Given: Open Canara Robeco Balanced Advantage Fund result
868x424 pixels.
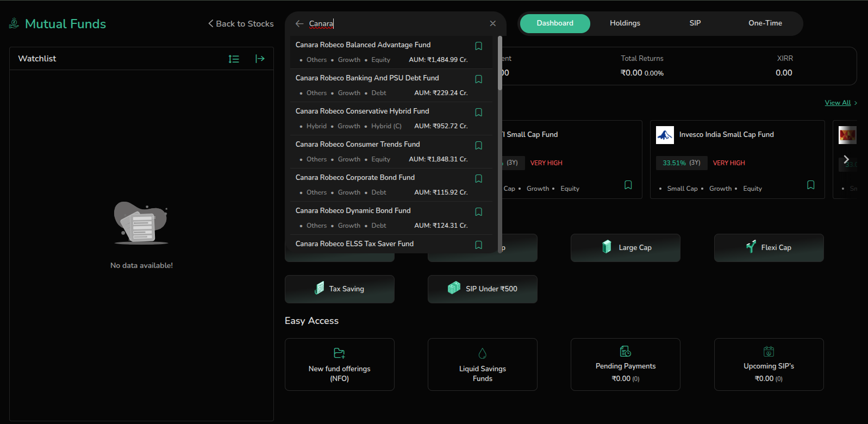Looking at the screenshot, I should point(391,52).
